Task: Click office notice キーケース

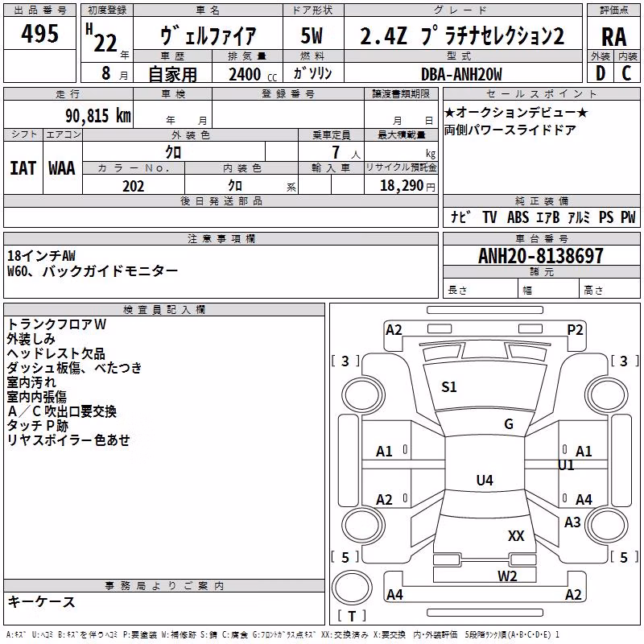Action: (42, 601)
